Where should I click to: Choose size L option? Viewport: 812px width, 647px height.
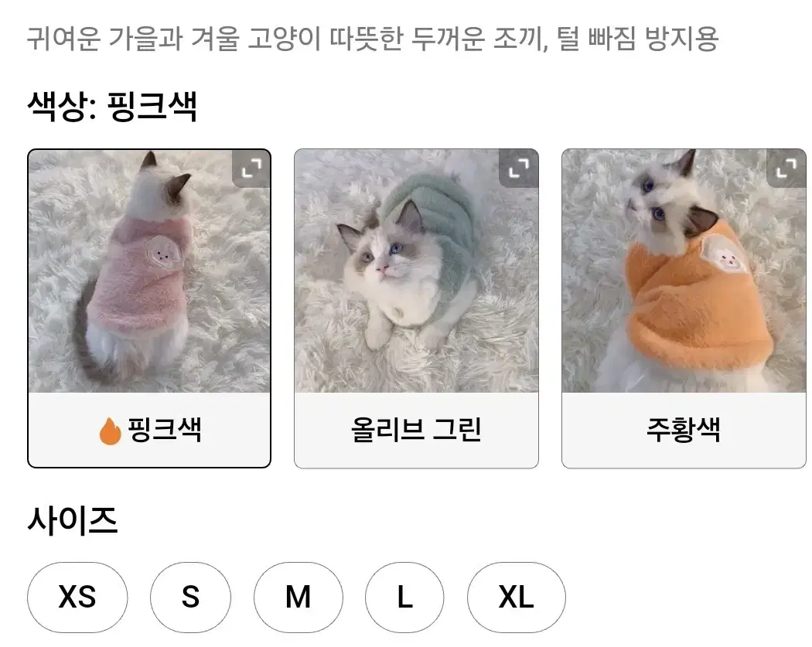coord(404,598)
